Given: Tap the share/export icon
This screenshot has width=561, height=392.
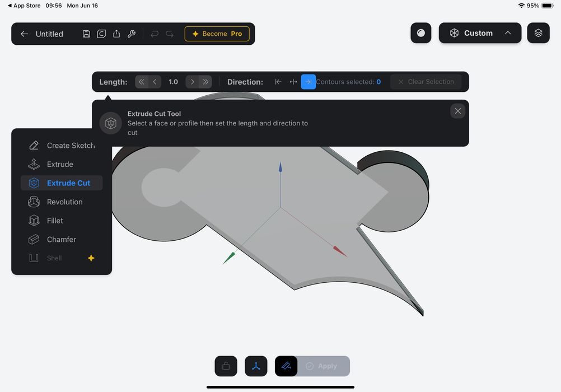Looking at the screenshot, I should [116, 34].
